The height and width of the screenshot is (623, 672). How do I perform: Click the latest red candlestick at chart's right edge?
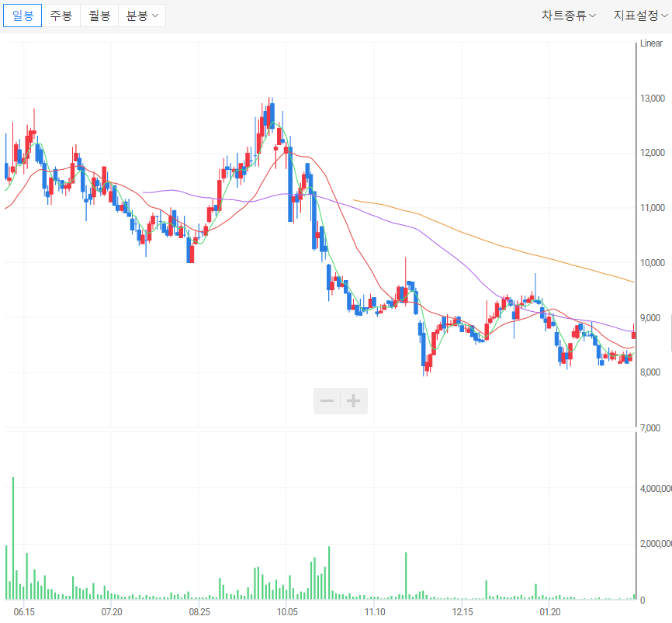[633, 334]
